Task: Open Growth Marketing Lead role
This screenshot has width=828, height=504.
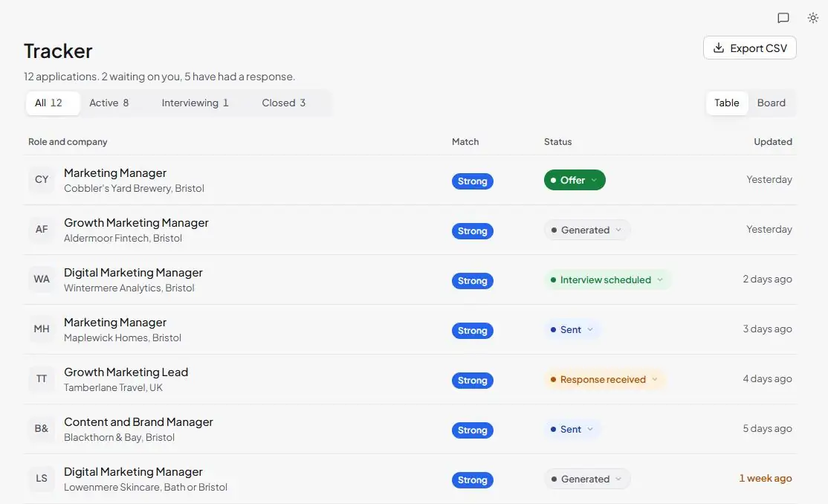Action: coord(126,372)
